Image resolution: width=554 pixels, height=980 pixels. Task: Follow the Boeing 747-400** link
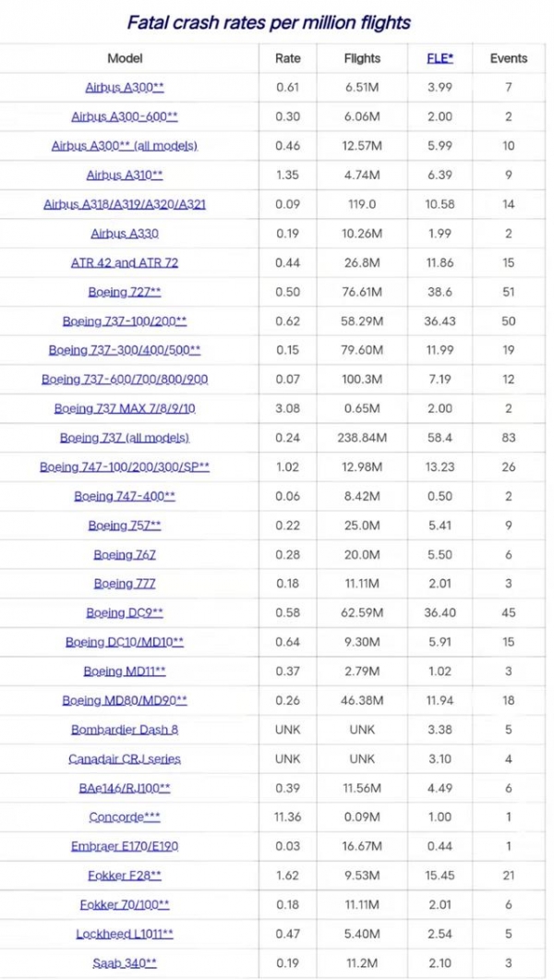(x=125, y=496)
